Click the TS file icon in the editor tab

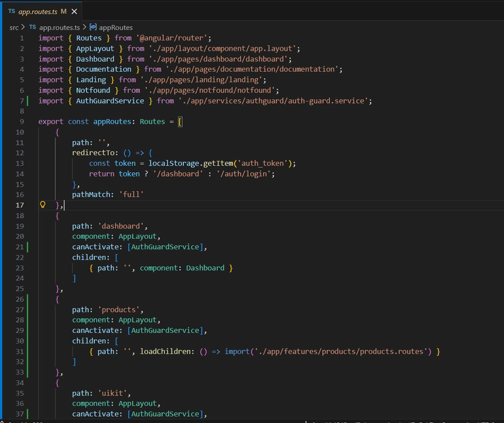12,11
